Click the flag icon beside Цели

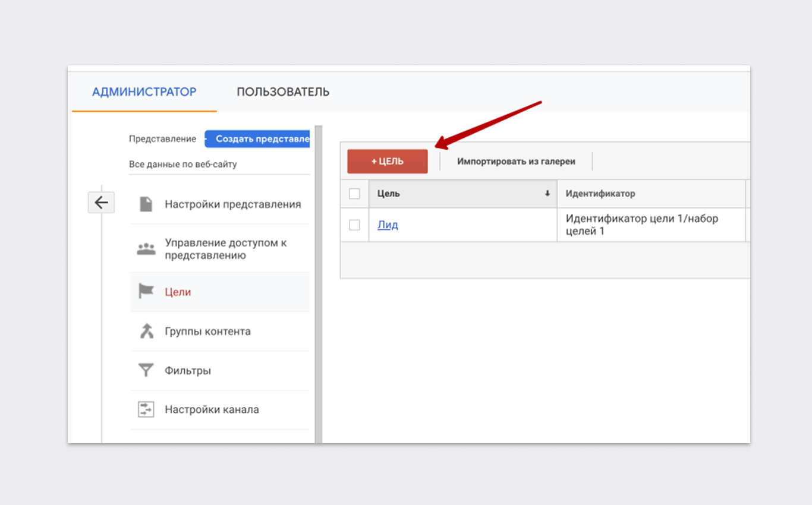(146, 292)
